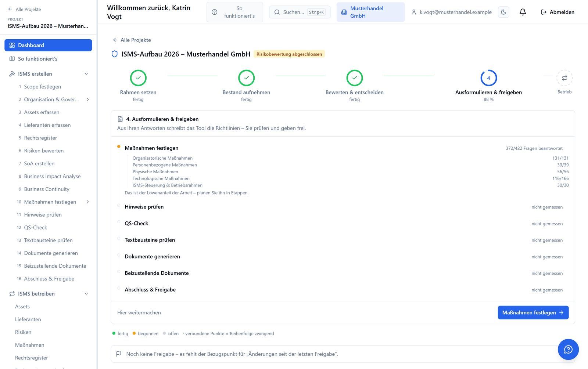Click the document icon beside '4. Ausformulieren & freigeben'
The width and height of the screenshot is (588, 369).
click(120, 119)
